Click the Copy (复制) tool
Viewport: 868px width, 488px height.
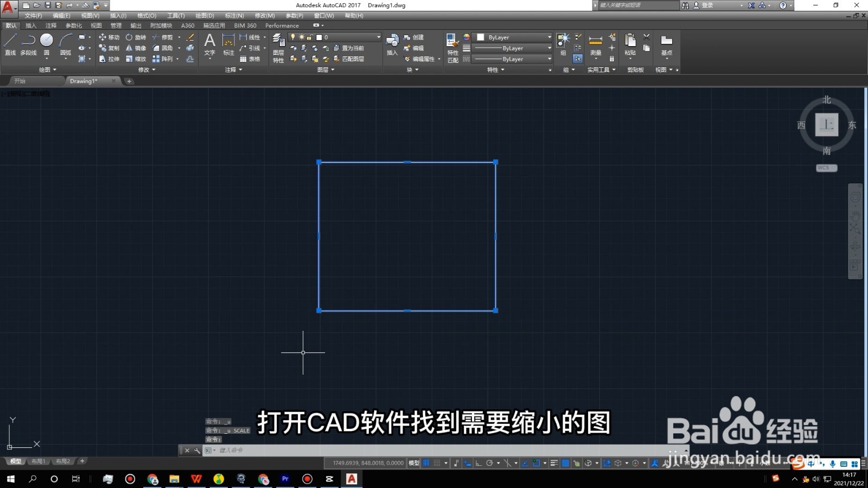[109, 48]
